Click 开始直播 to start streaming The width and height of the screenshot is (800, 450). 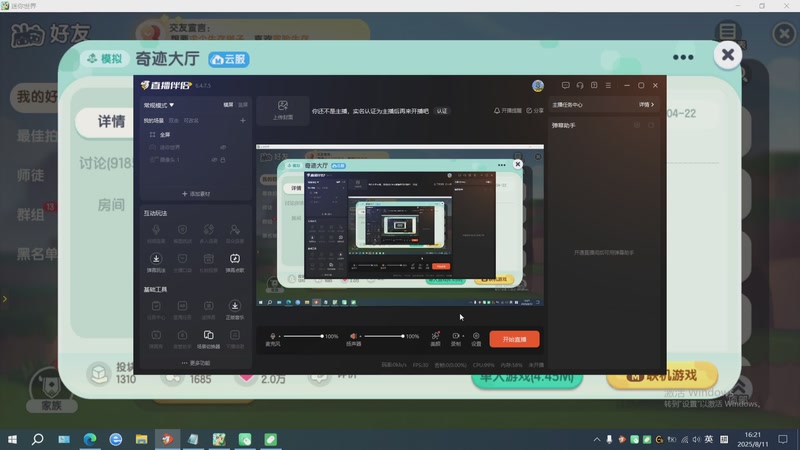coord(514,339)
